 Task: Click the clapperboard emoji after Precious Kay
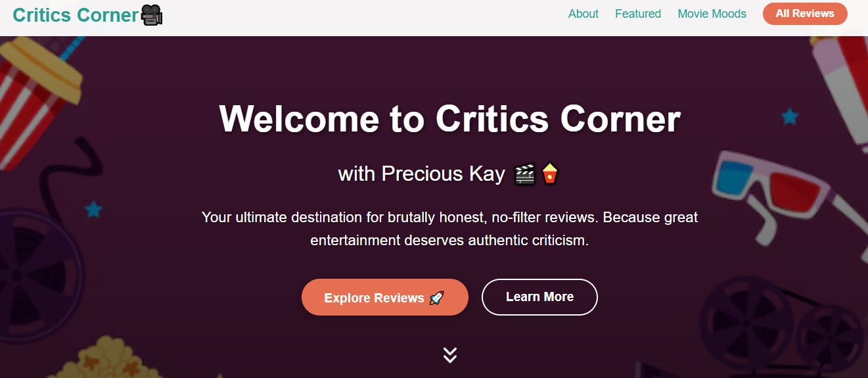[x=524, y=174]
